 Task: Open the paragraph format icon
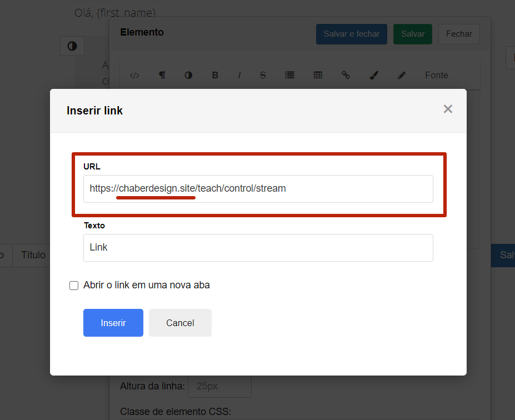[162, 76]
